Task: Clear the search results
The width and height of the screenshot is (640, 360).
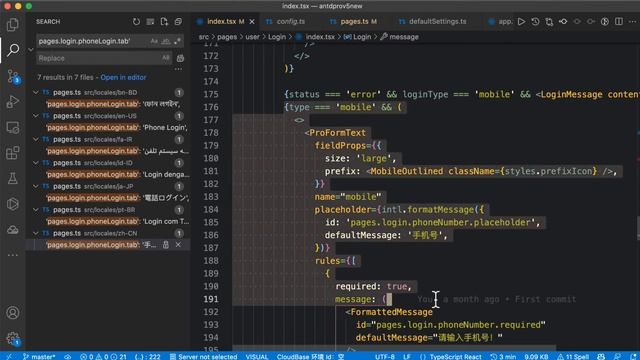Action: point(150,22)
